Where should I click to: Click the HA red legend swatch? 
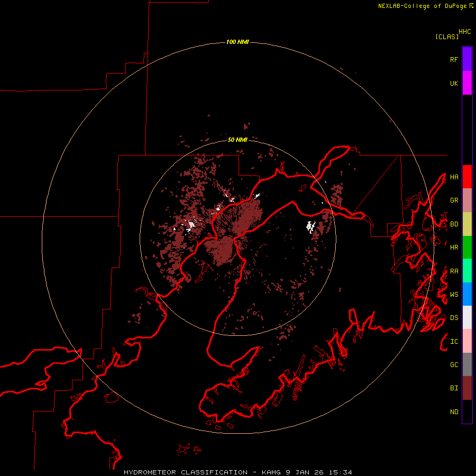pyautogui.click(x=467, y=177)
